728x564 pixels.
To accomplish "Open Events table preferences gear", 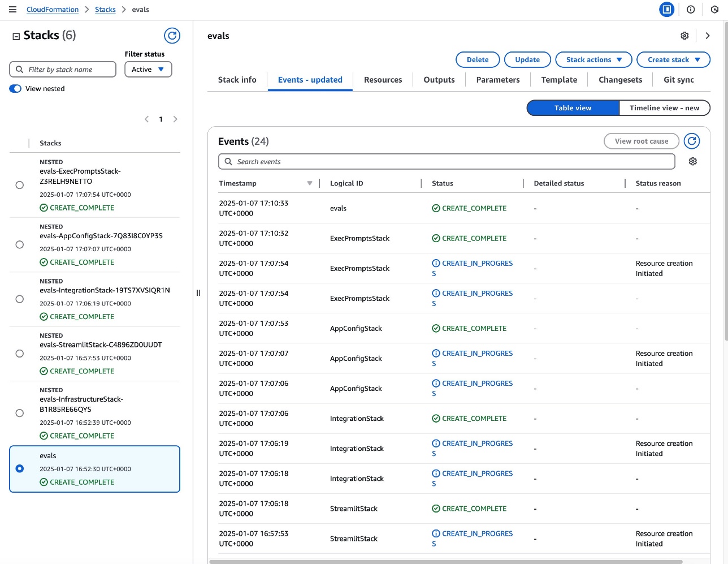I will coord(693,161).
